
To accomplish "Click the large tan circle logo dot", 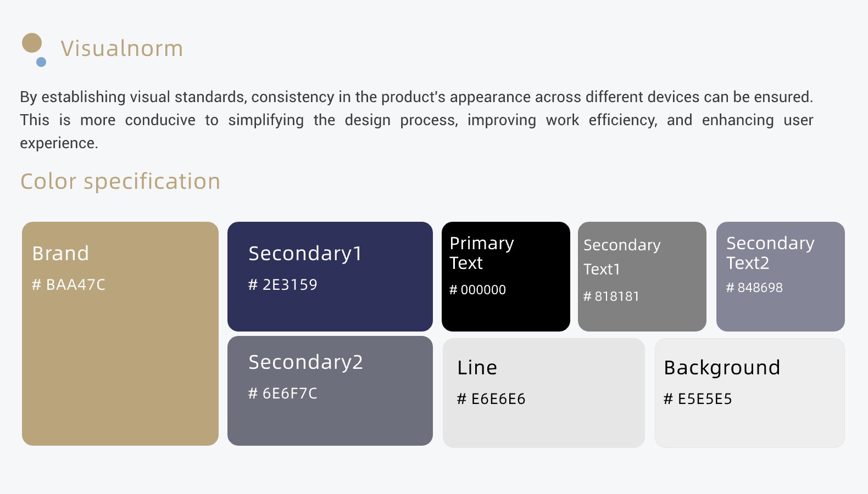I will (32, 43).
